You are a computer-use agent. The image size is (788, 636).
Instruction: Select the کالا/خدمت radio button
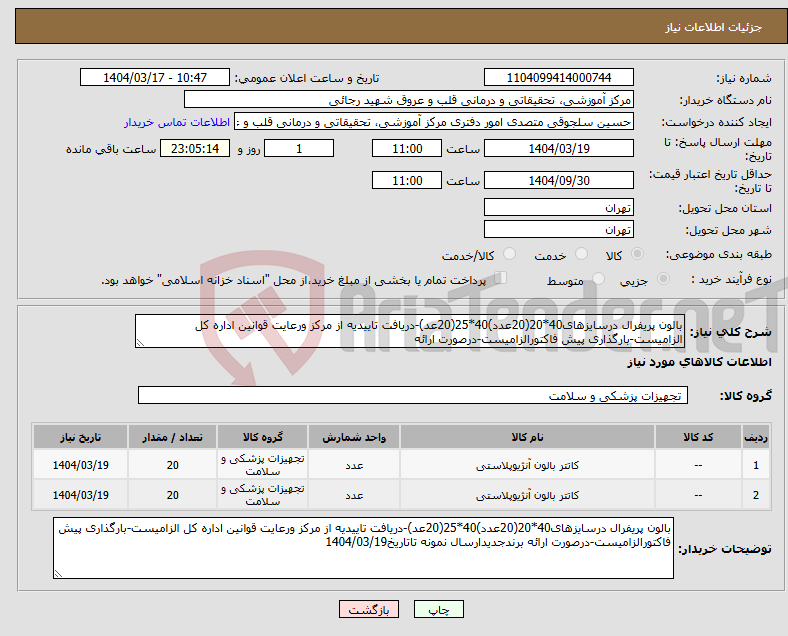(509, 254)
